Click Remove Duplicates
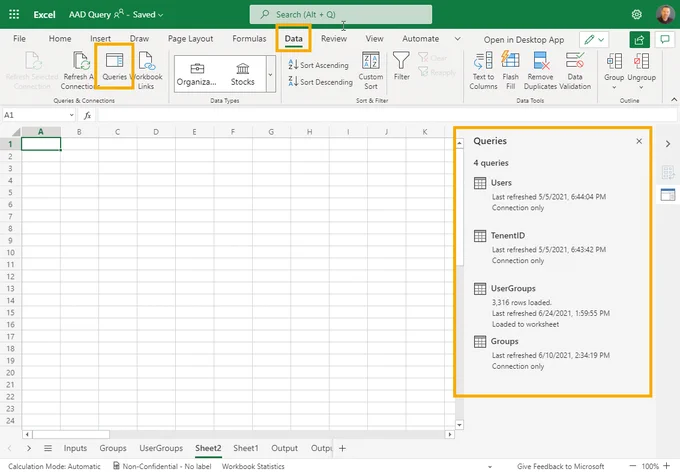The width and height of the screenshot is (680, 472). pos(540,70)
